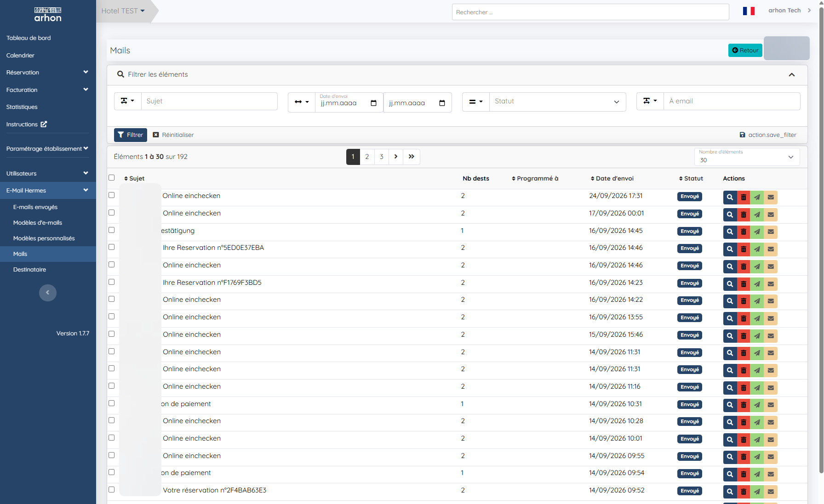Open the date picker of Date d'envoi start field
Image resolution: width=824 pixels, height=504 pixels.
point(373,103)
